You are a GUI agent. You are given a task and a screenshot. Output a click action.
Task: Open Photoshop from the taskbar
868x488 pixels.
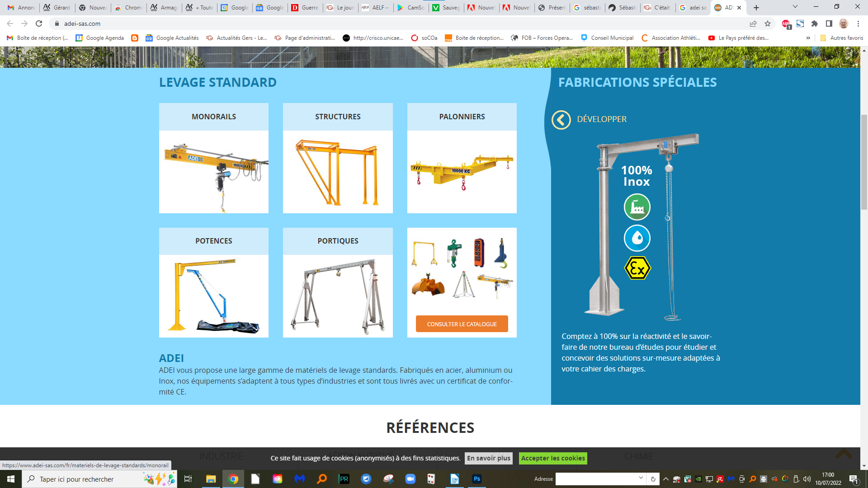[x=477, y=479]
